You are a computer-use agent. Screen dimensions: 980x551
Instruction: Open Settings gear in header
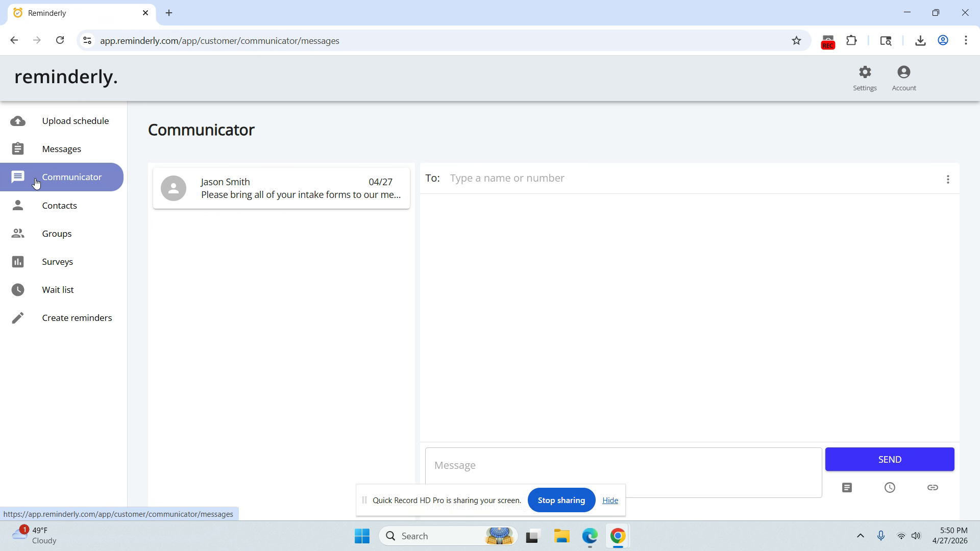point(865,72)
